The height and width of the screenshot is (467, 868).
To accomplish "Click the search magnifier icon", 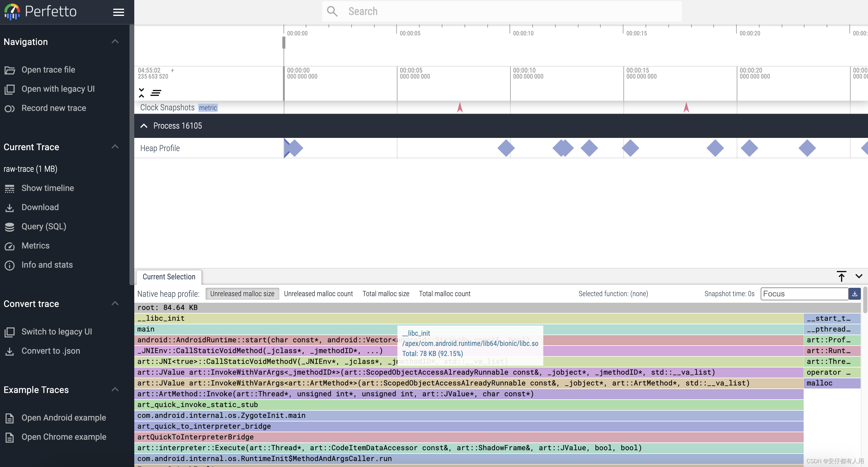I will tap(332, 11).
